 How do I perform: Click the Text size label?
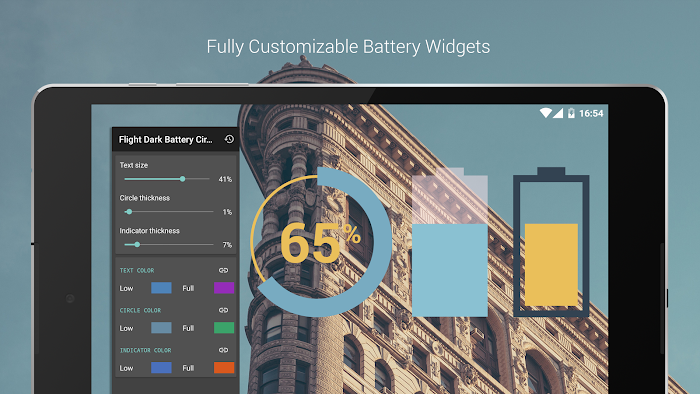coord(133,165)
